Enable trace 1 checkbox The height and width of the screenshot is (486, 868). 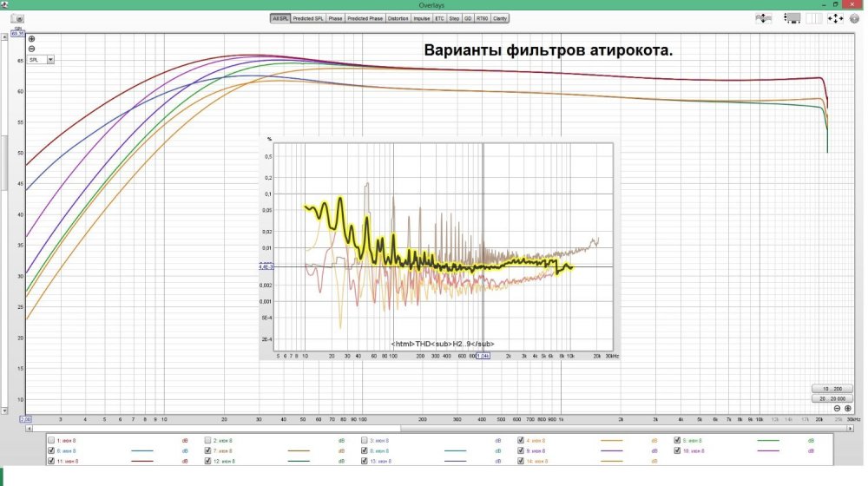51,441
